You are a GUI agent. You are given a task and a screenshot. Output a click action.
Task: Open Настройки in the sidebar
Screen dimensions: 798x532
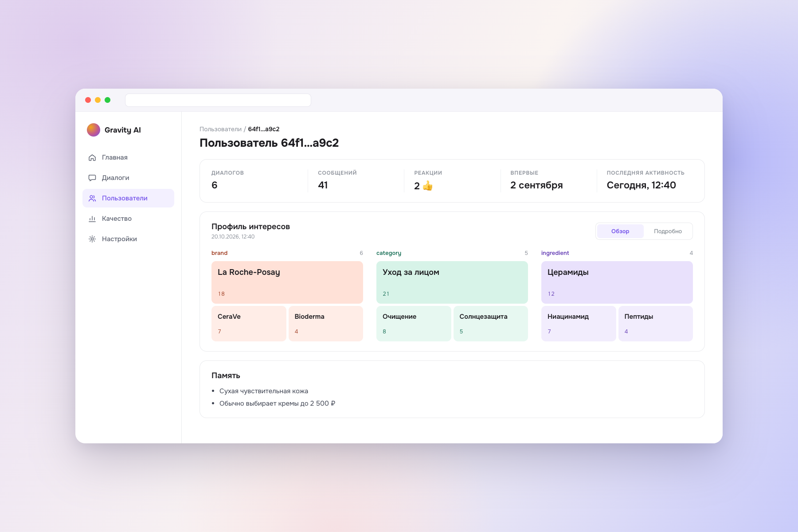tap(128, 239)
